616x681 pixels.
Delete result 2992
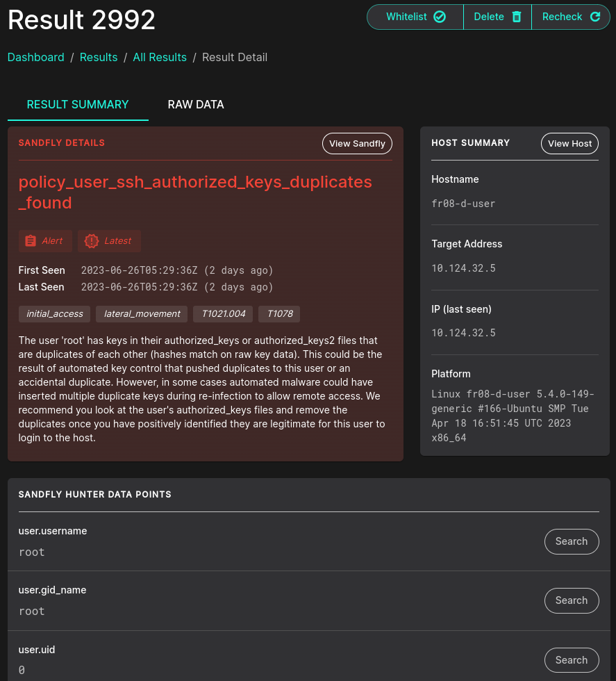tap(497, 17)
